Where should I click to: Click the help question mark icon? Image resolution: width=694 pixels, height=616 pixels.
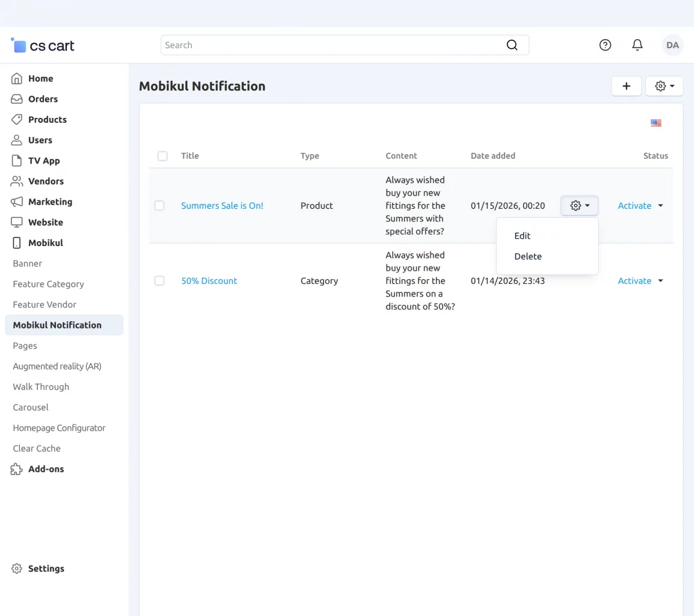click(x=605, y=45)
